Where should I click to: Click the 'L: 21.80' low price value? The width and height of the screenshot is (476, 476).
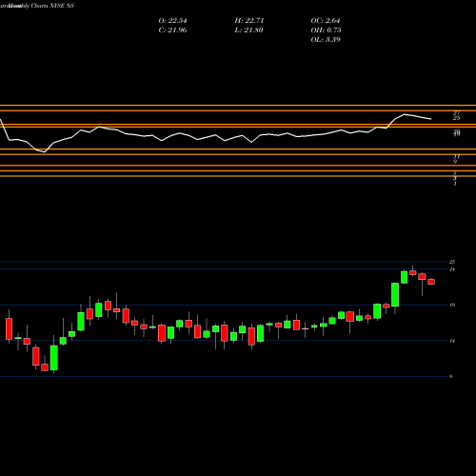tap(248, 30)
